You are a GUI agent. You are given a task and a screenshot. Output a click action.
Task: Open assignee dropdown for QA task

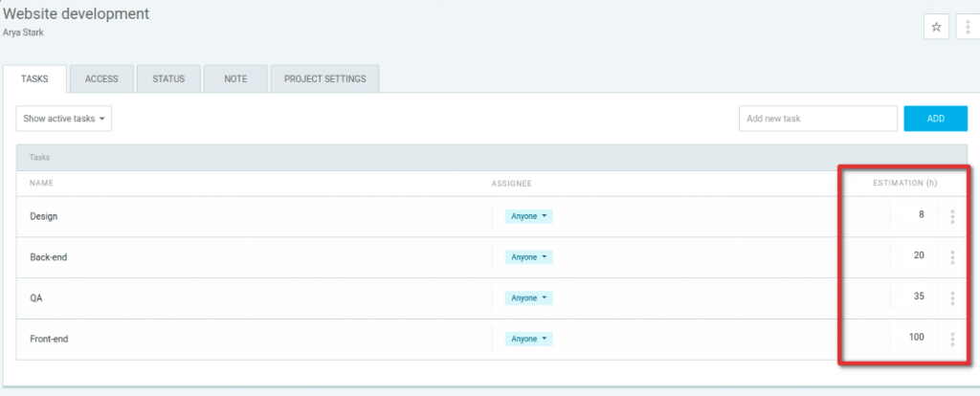(528, 298)
